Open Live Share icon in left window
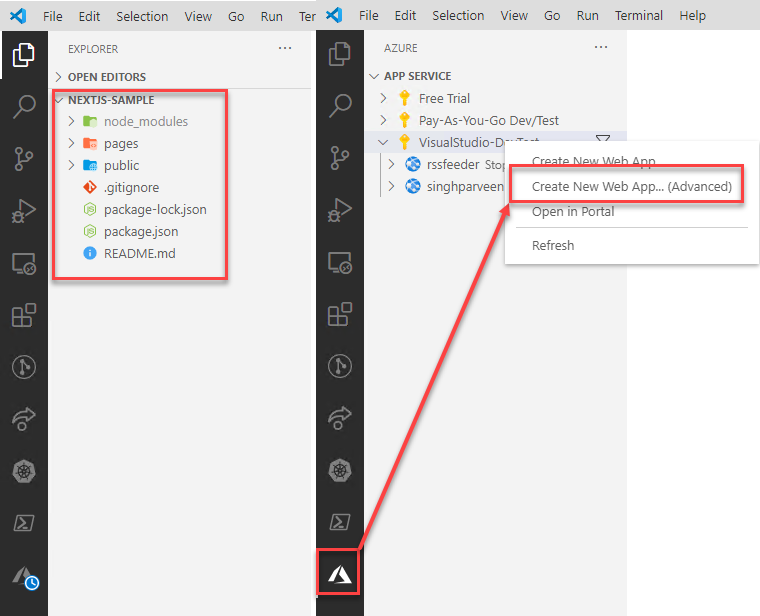 pyautogui.click(x=23, y=419)
